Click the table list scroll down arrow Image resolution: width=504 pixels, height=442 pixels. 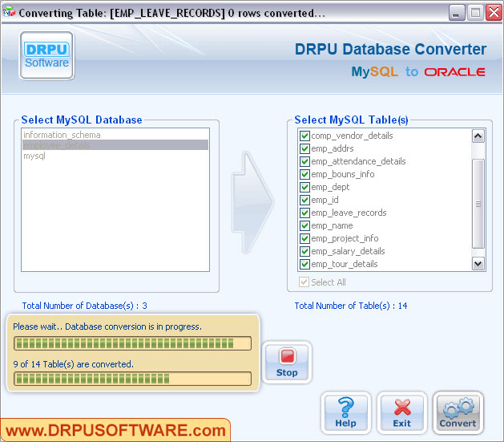478,264
